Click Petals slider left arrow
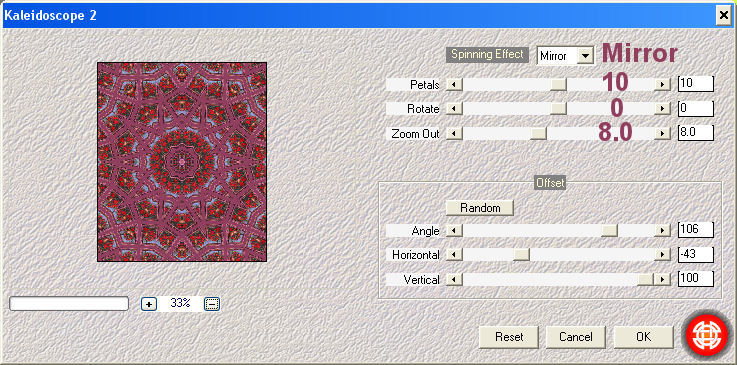This screenshot has height=365, width=737. [x=454, y=85]
